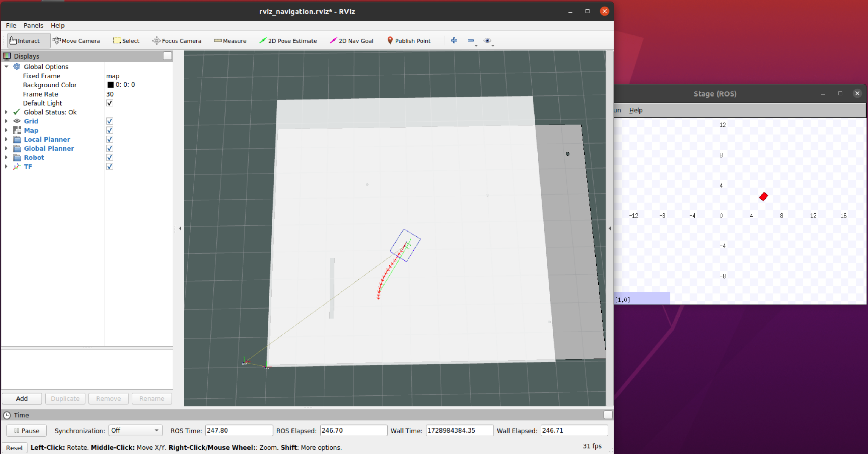The width and height of the screenshot is (868, 454).
Task: Click the Global Status green checkmark icon
Action: (16, 112)
